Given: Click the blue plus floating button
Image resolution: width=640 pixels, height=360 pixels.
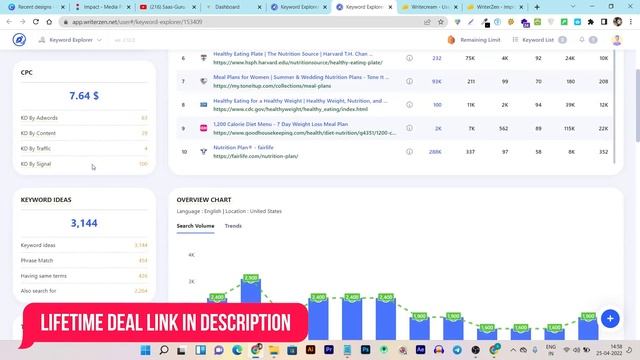Looking at the screenshot, I should (x=610, y=318).
